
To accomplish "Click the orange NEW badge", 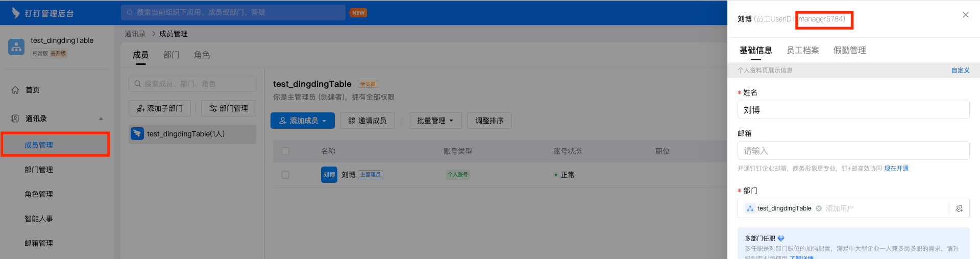I will [358, 13].
